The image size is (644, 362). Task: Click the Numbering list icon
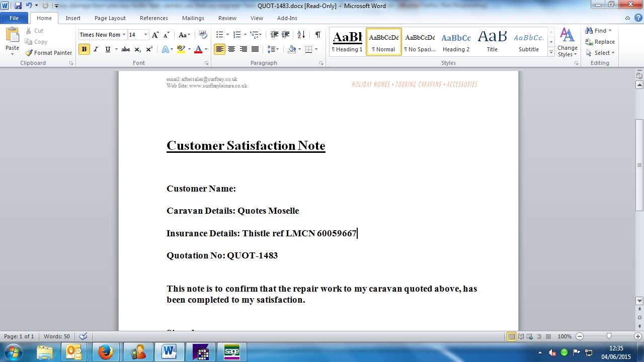(x=237, y=35)
